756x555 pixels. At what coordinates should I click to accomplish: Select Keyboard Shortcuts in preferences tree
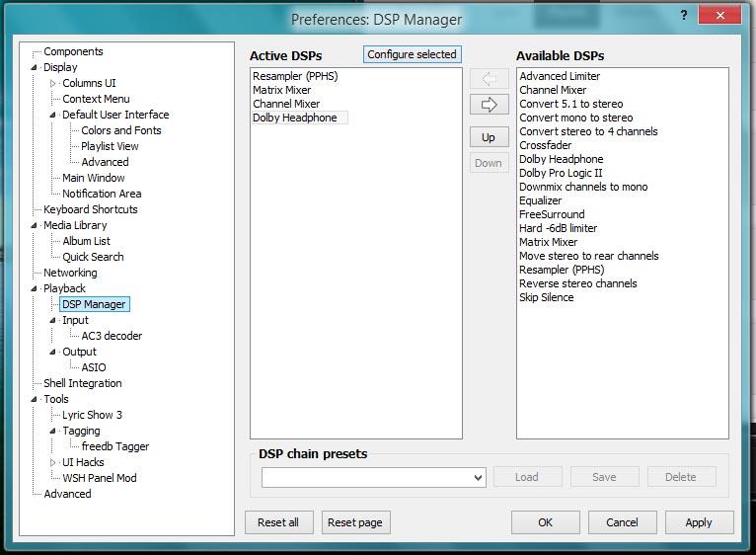click(x=90, y=209)
